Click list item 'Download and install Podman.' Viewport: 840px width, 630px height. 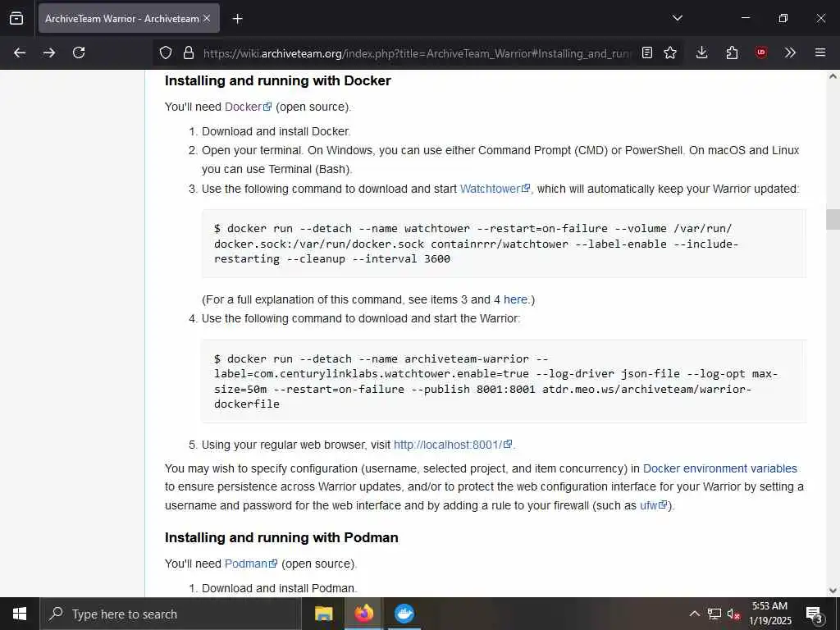tap(279, 588)
